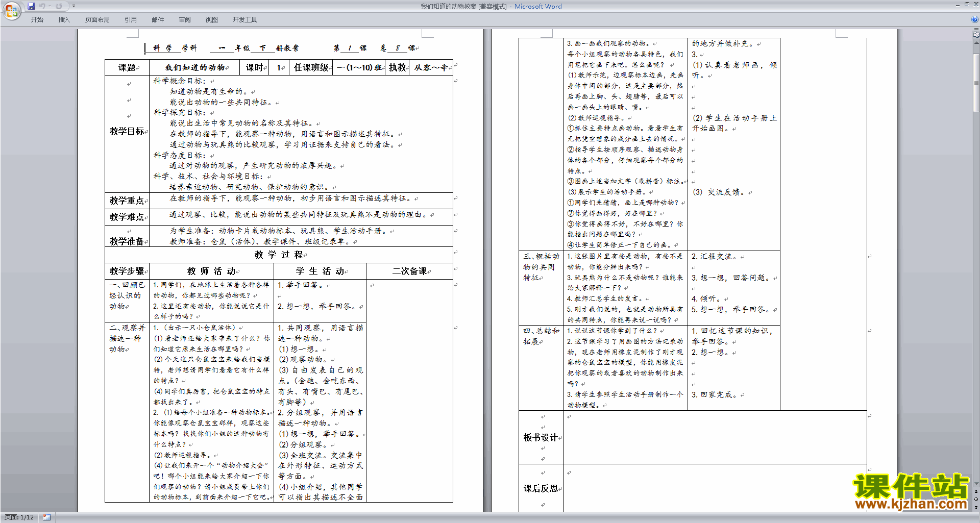Open the Office button menu
Viewport: 980px width, 523px height.
[x=12, y=10]
